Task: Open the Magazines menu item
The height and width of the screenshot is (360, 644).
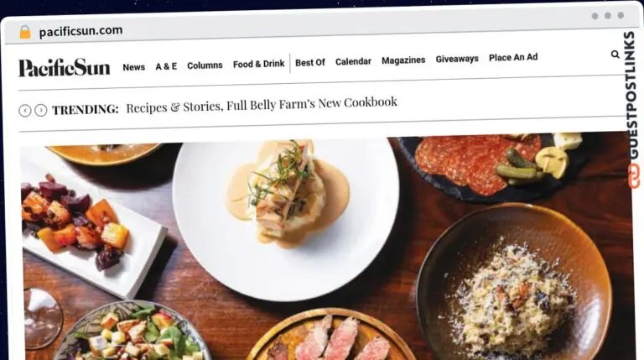Action: pyautogui.click(x=403, y=60)
